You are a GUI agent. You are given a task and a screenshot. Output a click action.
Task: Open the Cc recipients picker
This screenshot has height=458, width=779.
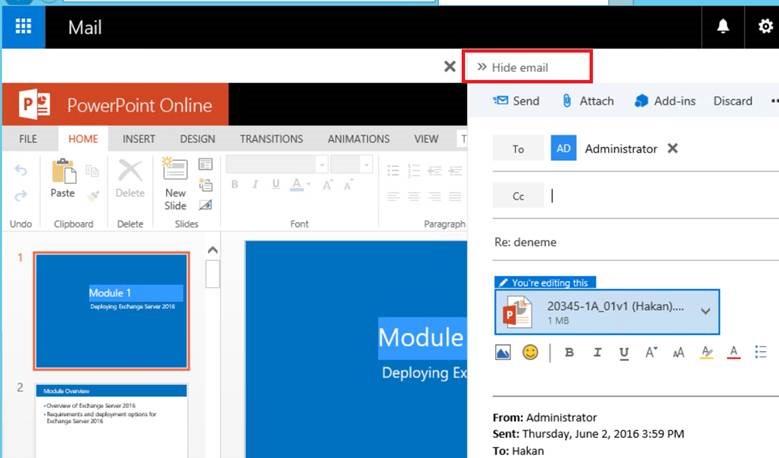pyautogui.click(x=518, y=196)
